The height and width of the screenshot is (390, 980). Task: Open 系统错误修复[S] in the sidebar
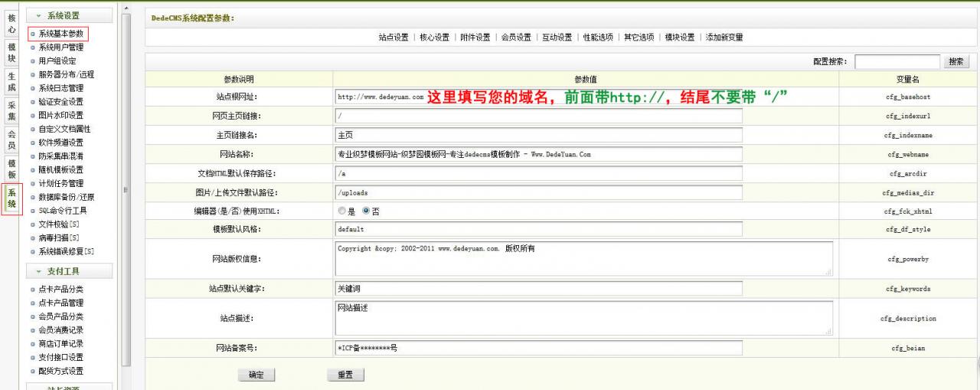click(x=67, y=251)
